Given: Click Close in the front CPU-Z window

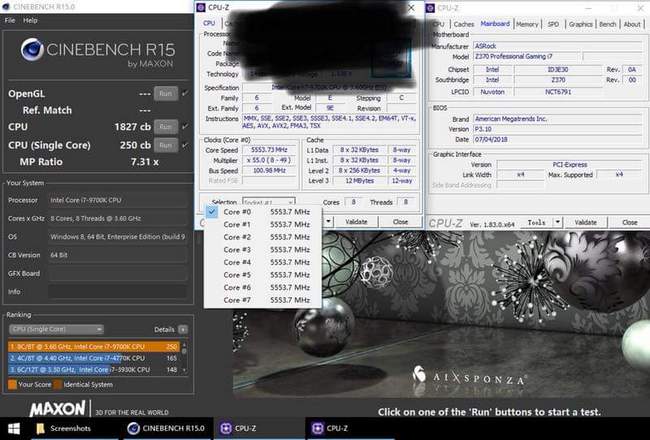Looking at the screenshot, I should pyautogui.click(x=400, y=222).
